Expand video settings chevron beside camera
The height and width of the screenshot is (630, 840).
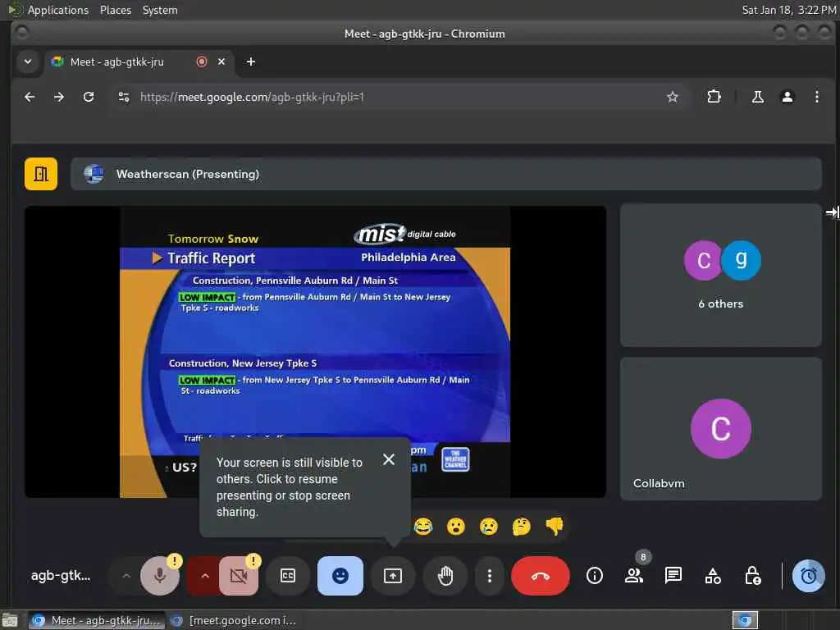(x=204, y=576)
